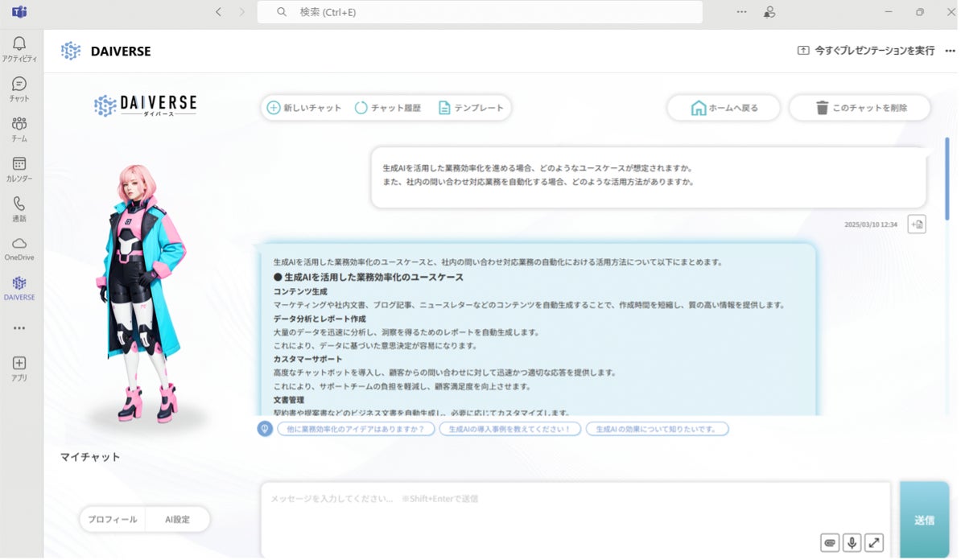Focus the search box 検索 (Ctrl+E)
This screenshot has width=961, height=560.
point(480,11)
